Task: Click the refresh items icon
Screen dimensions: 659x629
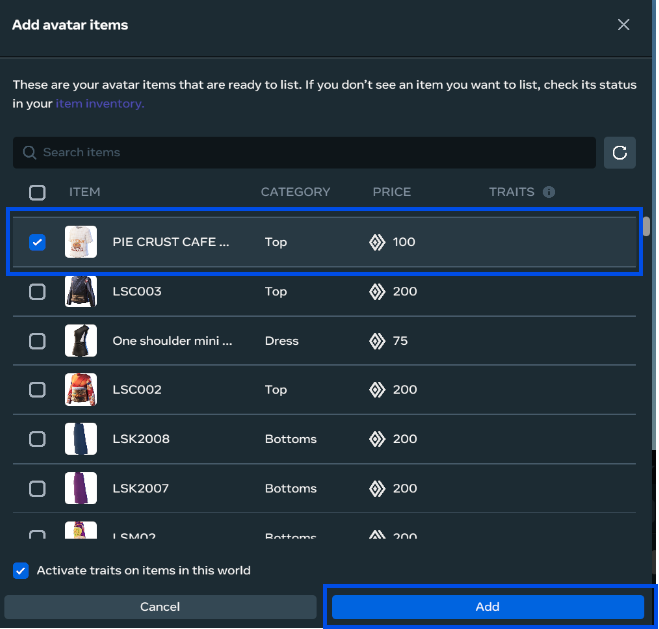Action: pyautogui.click(x=620, y=153)
